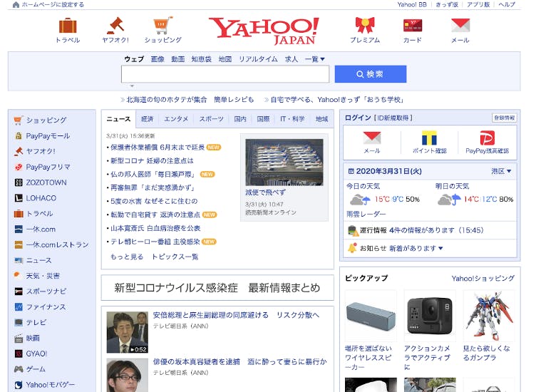Image resolution: width=536 pixels, height=392 pixels.
Task: Open the ショッピング cart icon in header
Action: [163, 25]
